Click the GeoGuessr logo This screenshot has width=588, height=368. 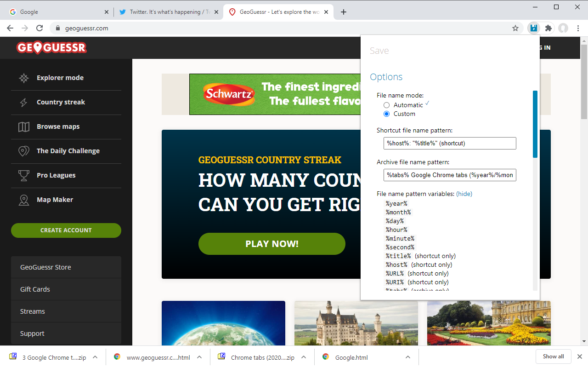click(x=51, y=47)
